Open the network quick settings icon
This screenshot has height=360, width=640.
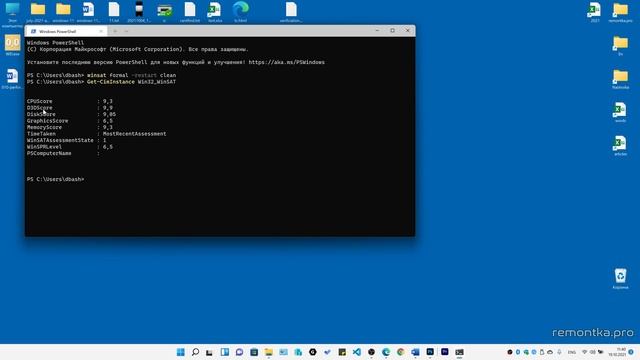[x=584, y=352]
